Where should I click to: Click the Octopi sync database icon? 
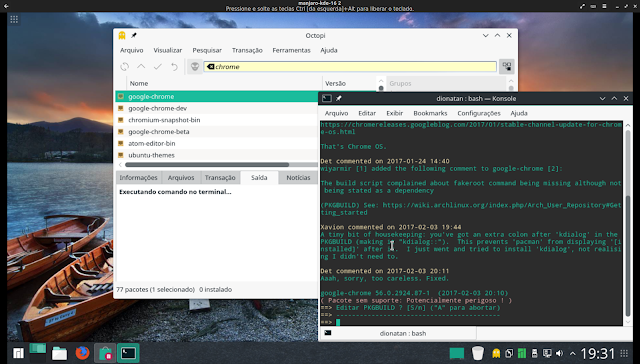(124, 67)
